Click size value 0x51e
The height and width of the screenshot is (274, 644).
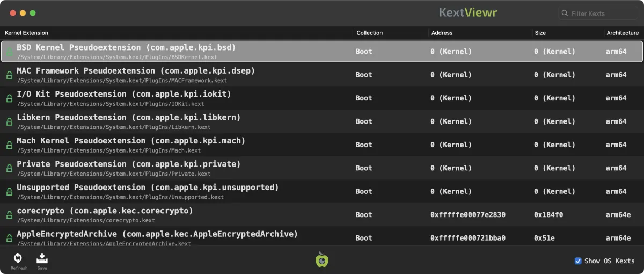click(543, 238)
